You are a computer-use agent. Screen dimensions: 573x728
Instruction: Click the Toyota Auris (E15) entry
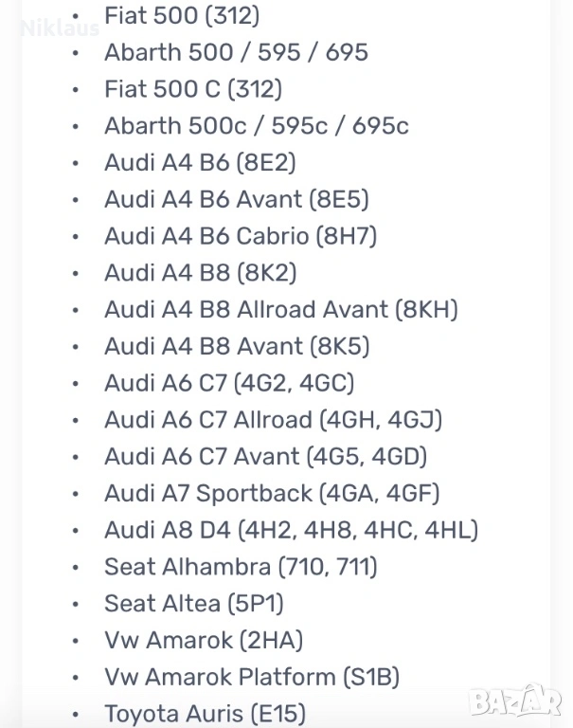[205, 714]
